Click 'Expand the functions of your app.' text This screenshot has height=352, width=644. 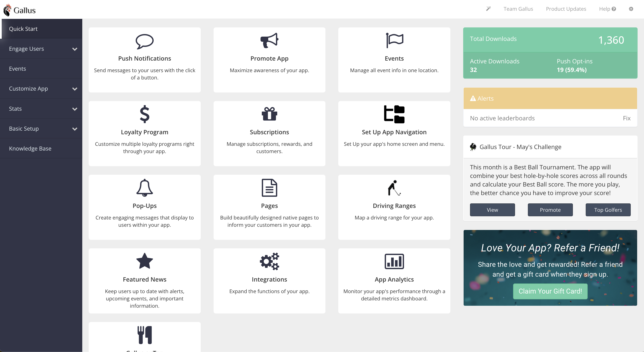(x=269, y=291)
